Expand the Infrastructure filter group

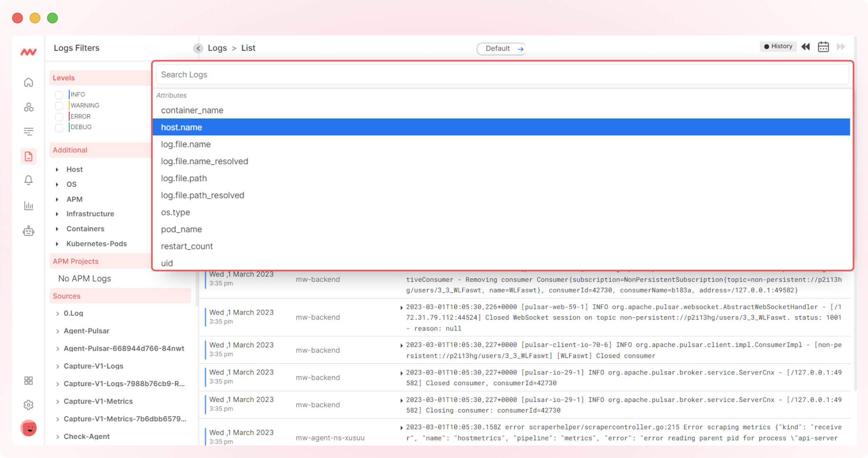(x=57, y=214)
